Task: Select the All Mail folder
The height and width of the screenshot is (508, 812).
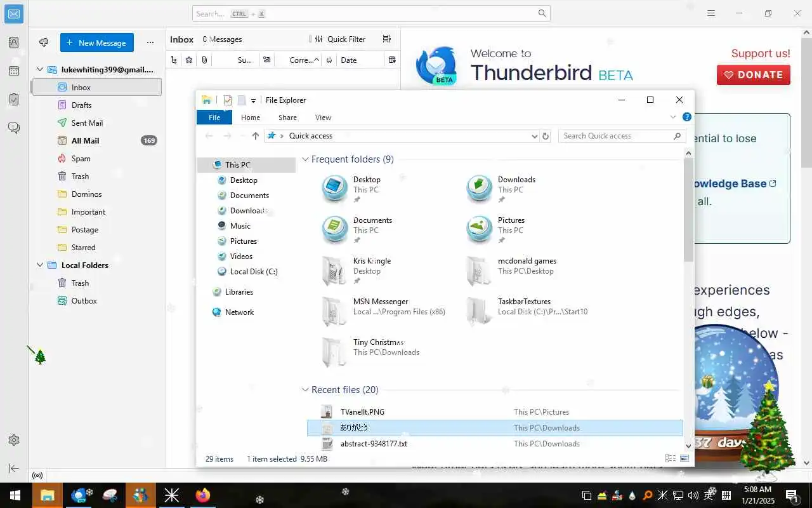Action: tap(96, 140)
